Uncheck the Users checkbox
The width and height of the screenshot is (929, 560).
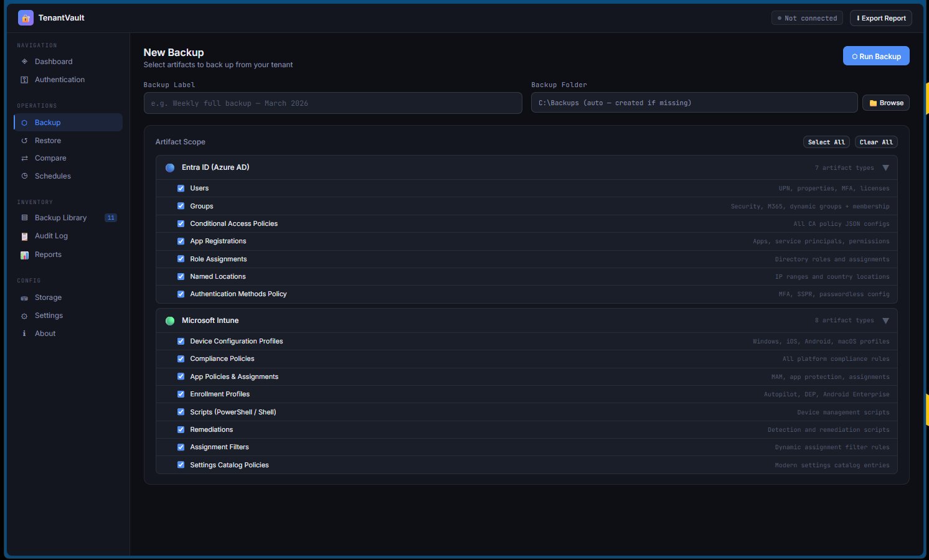point(181,188)
